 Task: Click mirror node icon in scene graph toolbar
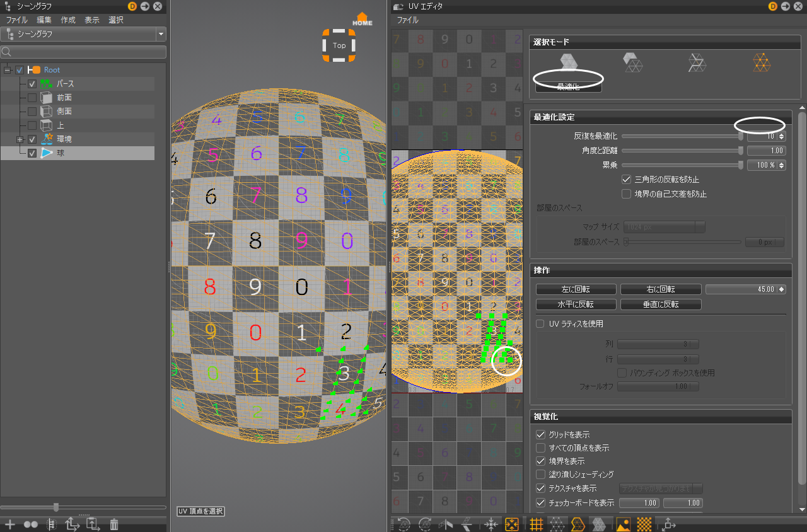point(51,524)
